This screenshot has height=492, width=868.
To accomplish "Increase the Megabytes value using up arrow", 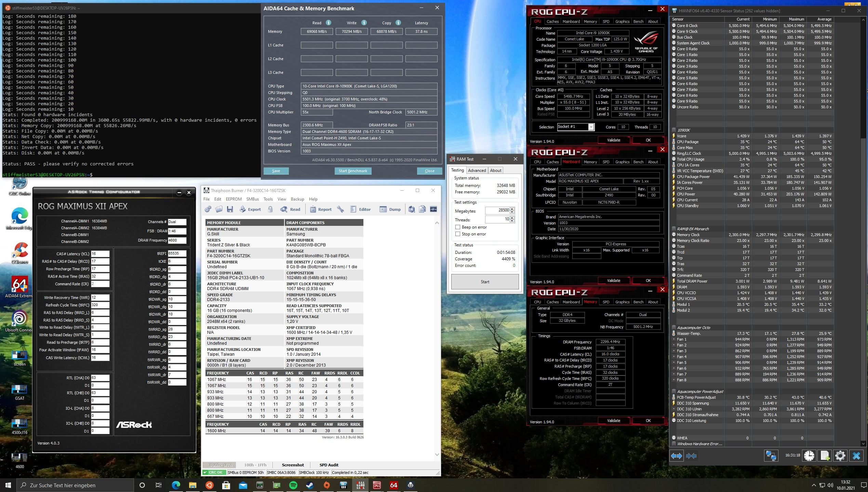I will 512,209.
